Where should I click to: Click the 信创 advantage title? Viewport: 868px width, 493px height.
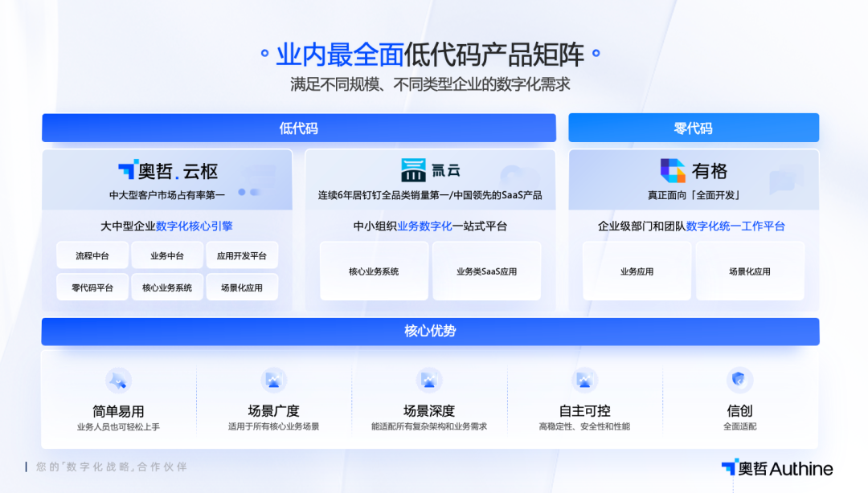[x=739, y=410]
